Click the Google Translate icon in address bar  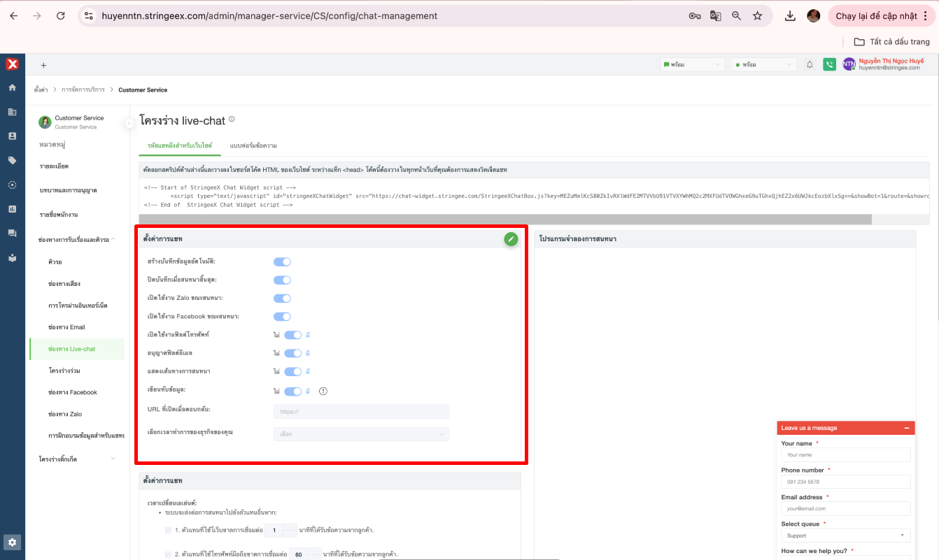pos(715,16)
